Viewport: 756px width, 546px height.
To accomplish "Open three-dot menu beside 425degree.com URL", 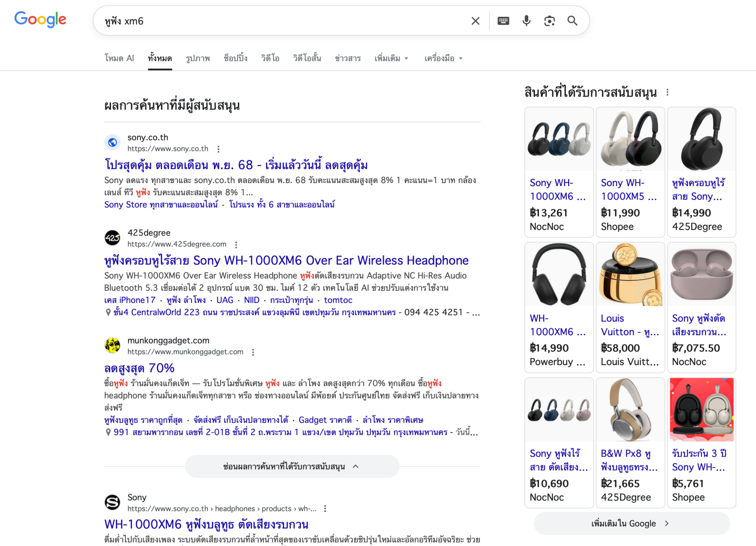I will point(236,244).
